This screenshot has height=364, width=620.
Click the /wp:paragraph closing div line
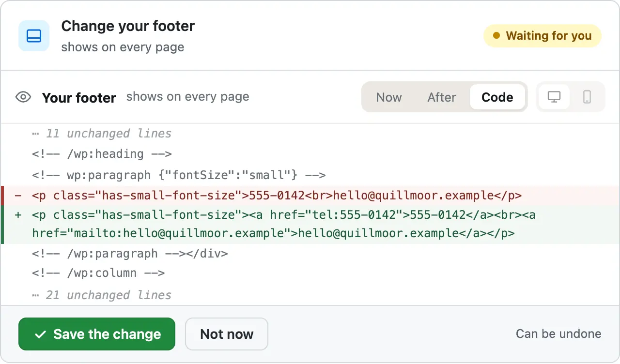pos(130,253)
